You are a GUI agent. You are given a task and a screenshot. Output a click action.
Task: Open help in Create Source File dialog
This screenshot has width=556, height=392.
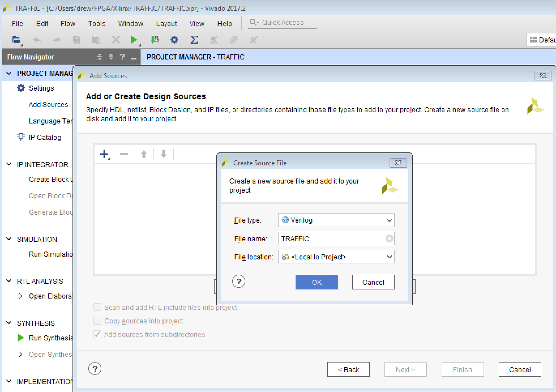[239, 282]
